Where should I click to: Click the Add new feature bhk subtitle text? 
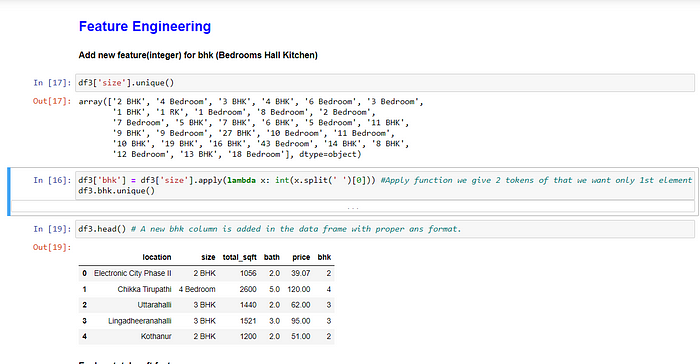[x=198, y=55]
